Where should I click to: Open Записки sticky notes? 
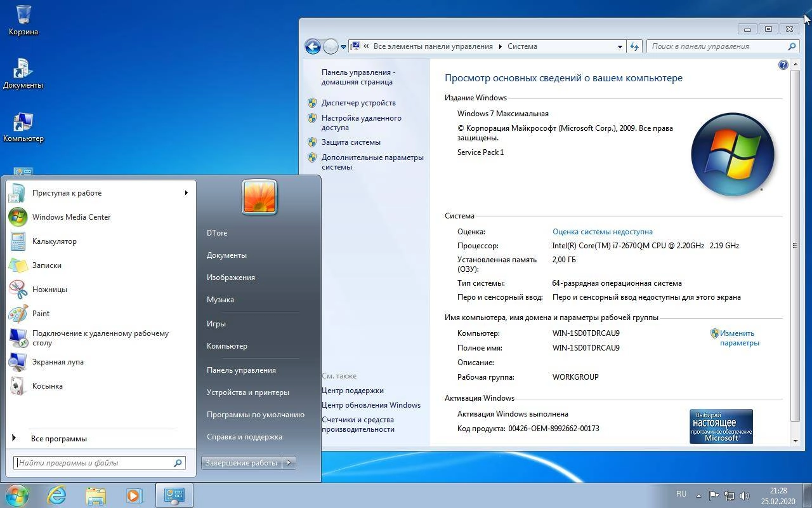101,265
